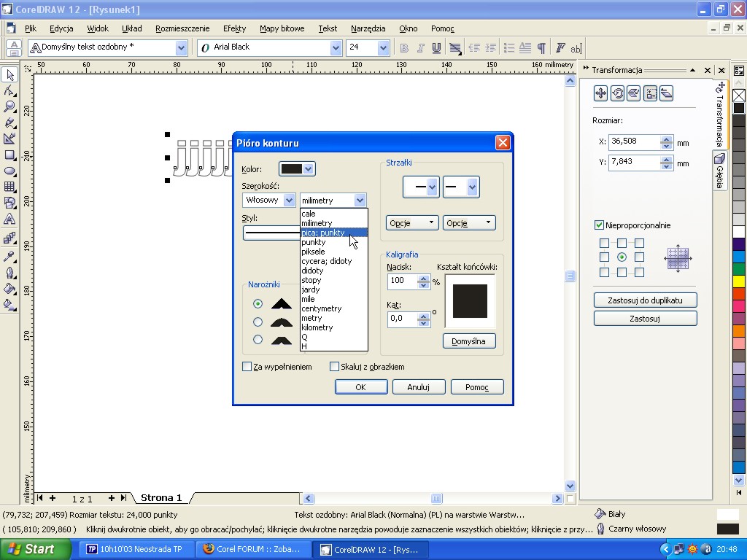Image resolution: width=747 pixels, height=560 pixels.
Task: Enable 'Skaluj z obrazkiem' checkbox
Action: coord(335,367)
